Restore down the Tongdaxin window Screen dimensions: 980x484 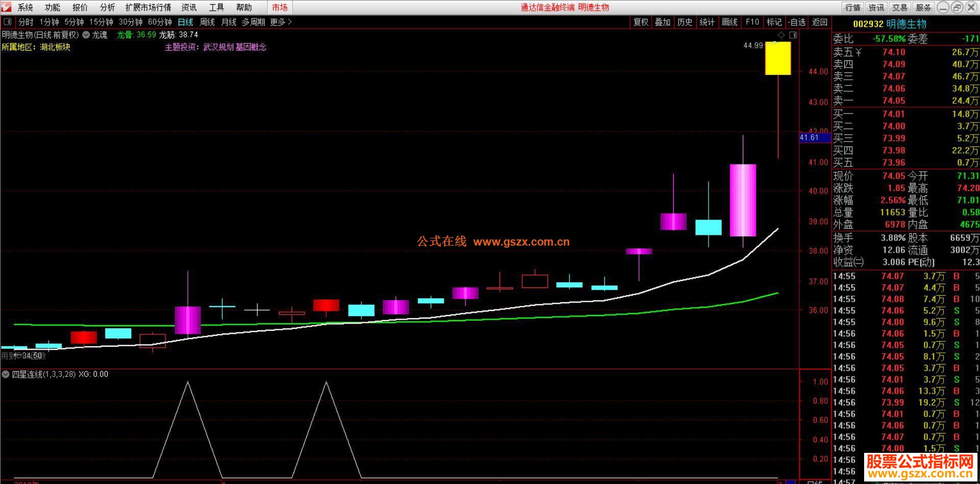957,7
